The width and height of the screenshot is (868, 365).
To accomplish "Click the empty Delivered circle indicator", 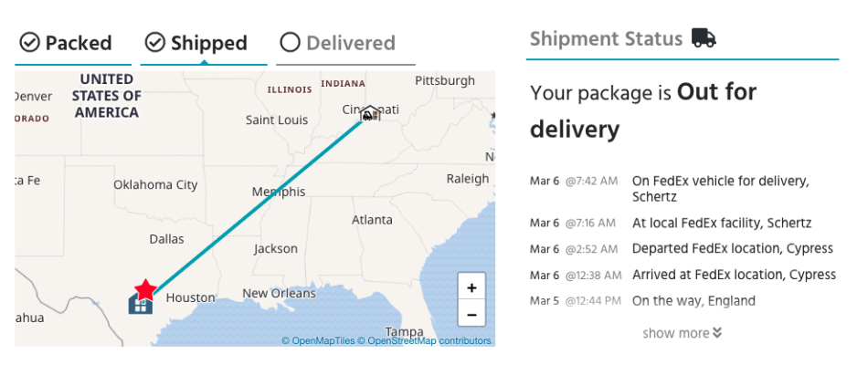I will click(x=290, y=42).
